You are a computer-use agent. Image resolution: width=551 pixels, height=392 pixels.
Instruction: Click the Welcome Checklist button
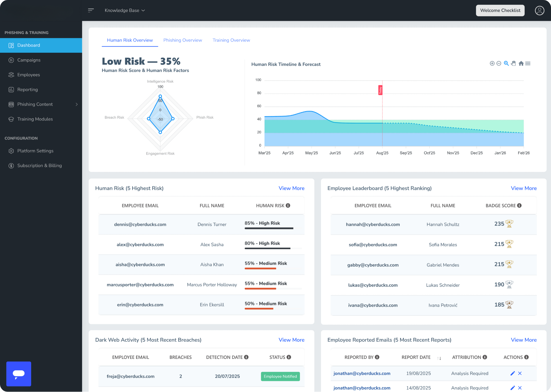[x=500, y=10]
